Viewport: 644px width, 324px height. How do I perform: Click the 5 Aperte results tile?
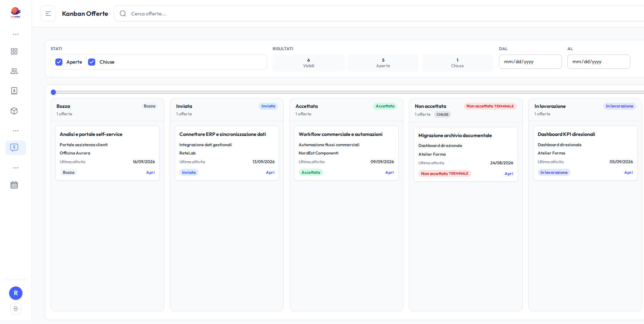tap(383, 63)
